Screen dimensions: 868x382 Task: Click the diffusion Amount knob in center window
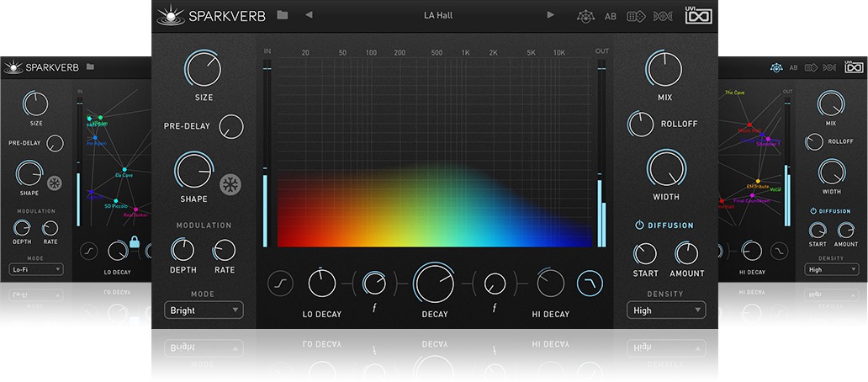coord(686,253)
